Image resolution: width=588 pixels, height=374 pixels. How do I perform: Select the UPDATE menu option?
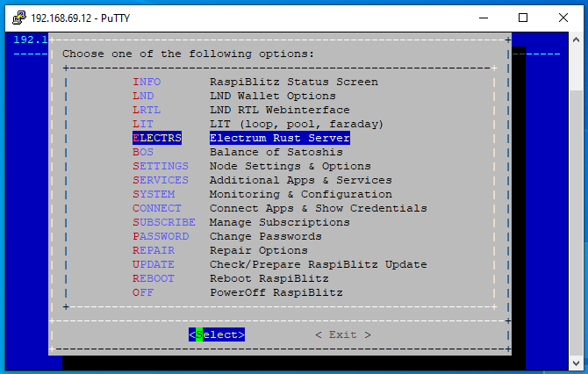(x=154, y=265)
